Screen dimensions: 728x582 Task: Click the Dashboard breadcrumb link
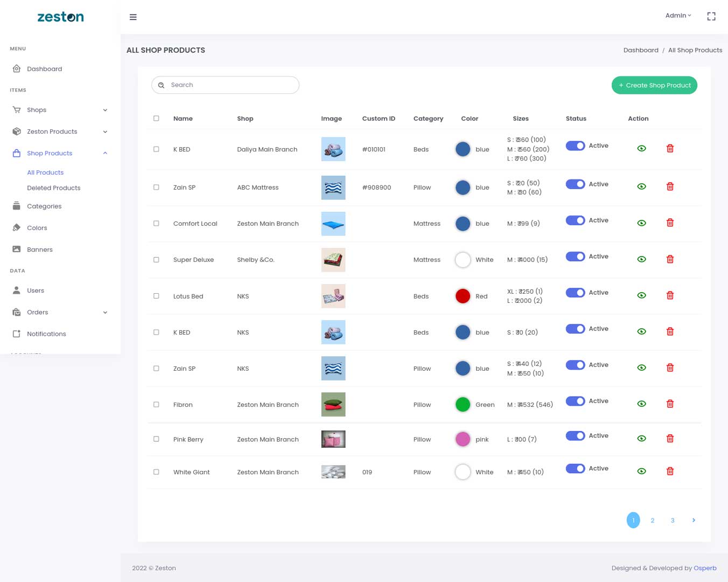click(641, 50)
